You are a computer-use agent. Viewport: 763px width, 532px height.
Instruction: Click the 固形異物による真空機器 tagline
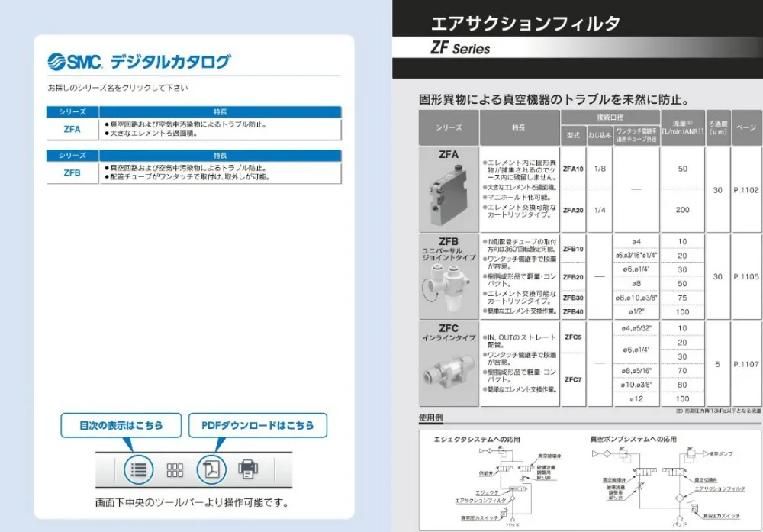pyautogui.click(x=555, y=100)
